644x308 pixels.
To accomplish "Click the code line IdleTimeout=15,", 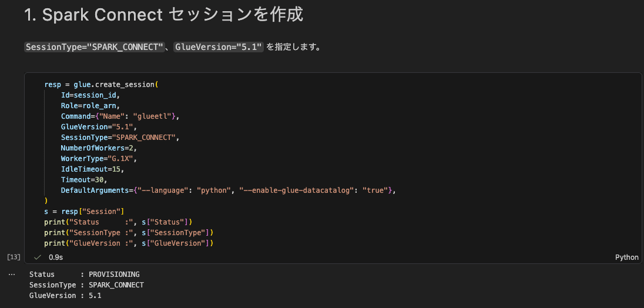I will click(92, 169).
